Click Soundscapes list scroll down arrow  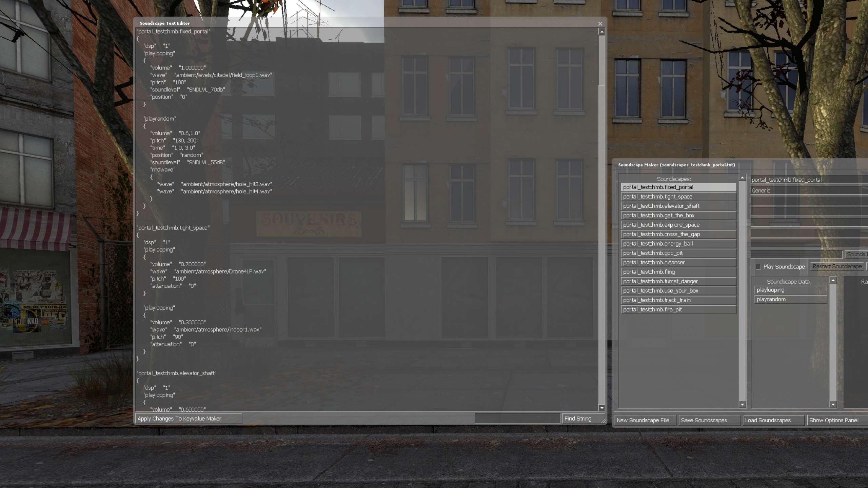pos(742,404)
